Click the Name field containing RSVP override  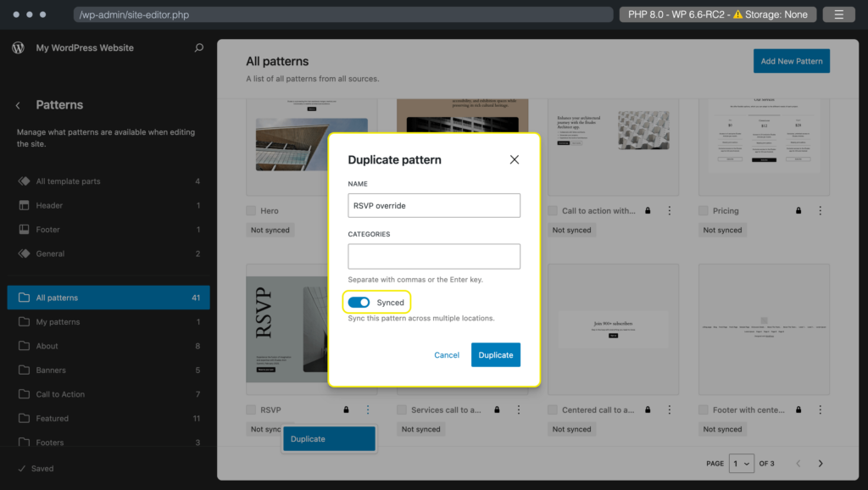point(434,205)
